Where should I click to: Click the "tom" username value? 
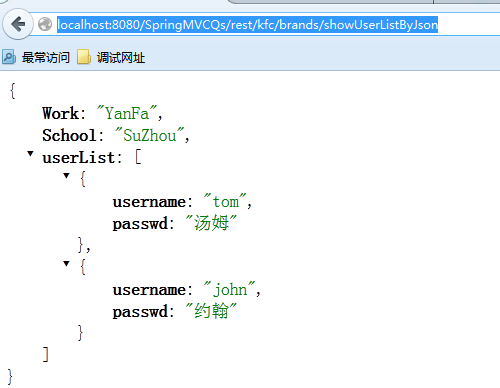pos(225,201)
